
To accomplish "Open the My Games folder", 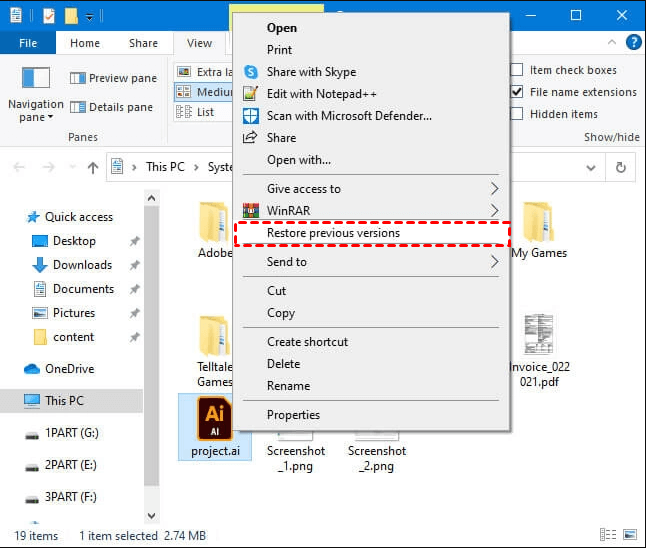I will (539, 230).
